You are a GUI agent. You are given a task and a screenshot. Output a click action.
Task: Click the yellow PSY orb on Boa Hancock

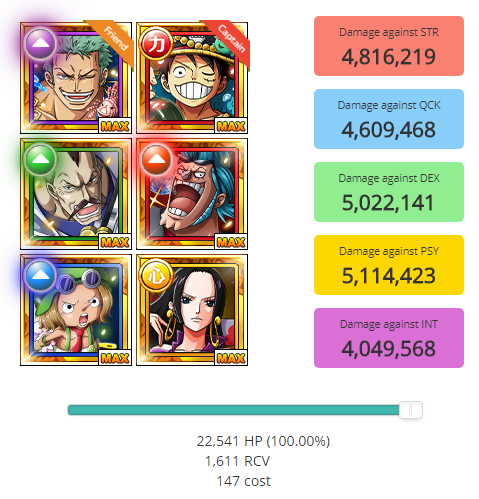point(156,275)
